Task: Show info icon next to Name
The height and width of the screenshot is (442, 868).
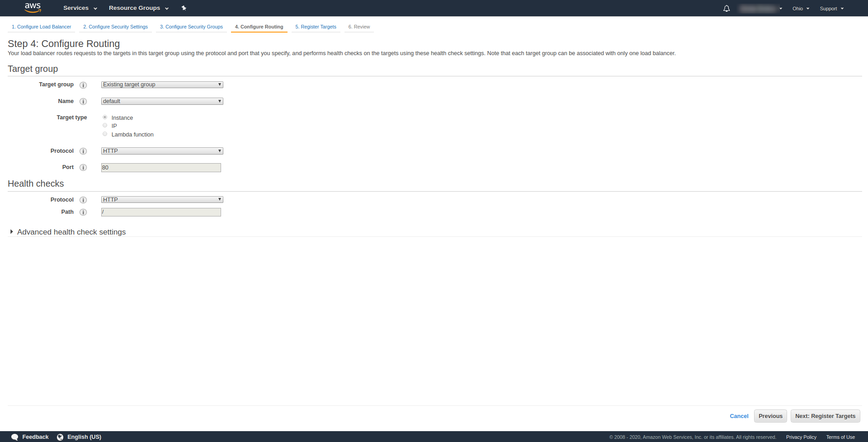Action: coord(83,102)
